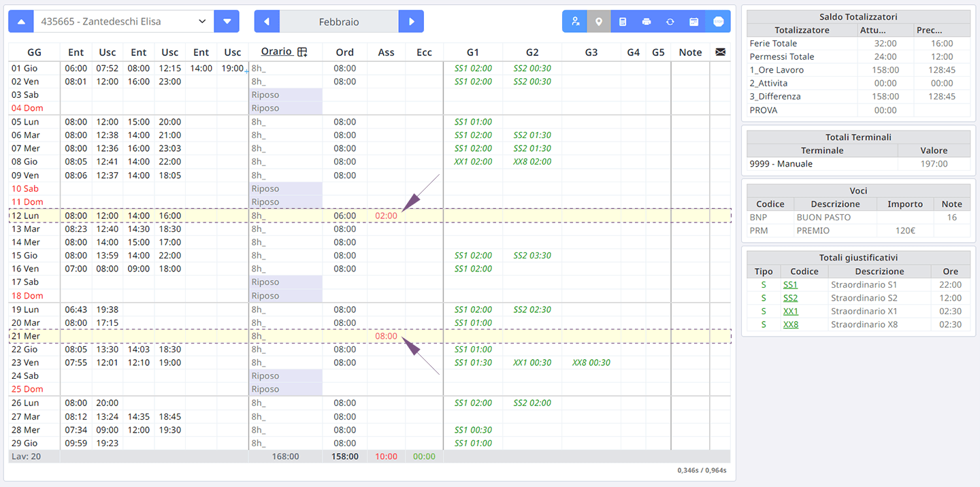Click the BUON PASTO voce row
This screenshot has height=487, width=980.
click(x=858, y=218)
